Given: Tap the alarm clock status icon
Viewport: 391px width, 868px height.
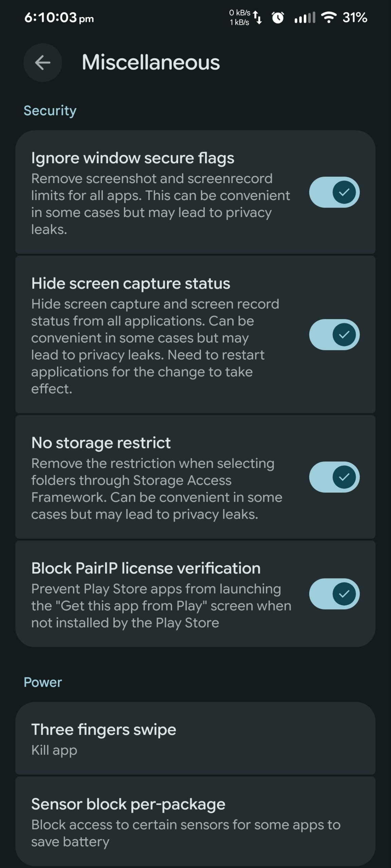Looking at the screenshot, I should [x=278, y=17].
